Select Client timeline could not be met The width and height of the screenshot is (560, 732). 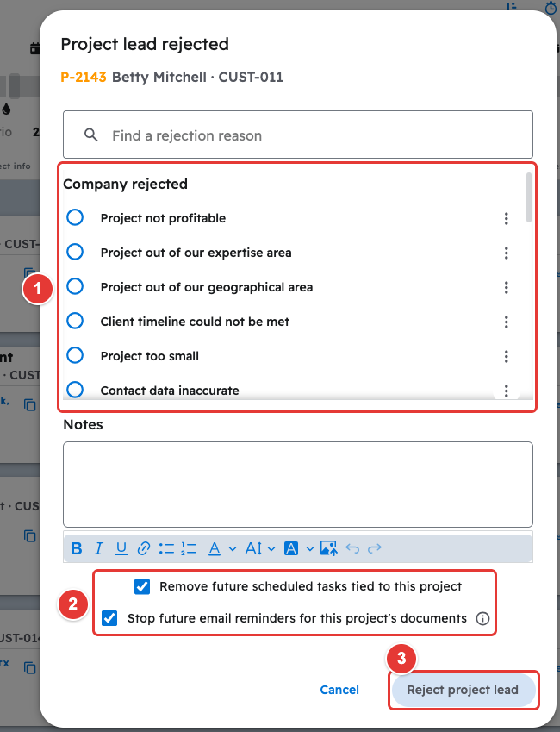pyautogui.click(x=75, y=322)
